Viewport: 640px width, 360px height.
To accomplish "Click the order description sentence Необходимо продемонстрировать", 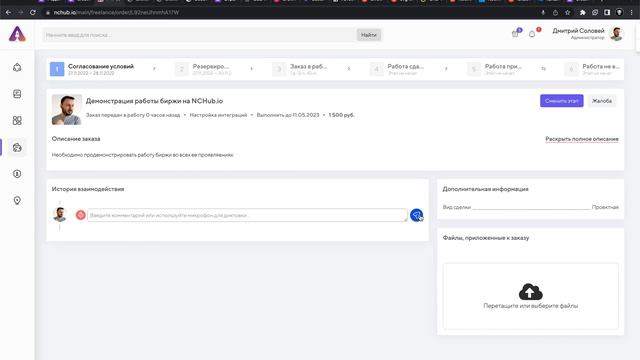I will click(x=142, y=155).
